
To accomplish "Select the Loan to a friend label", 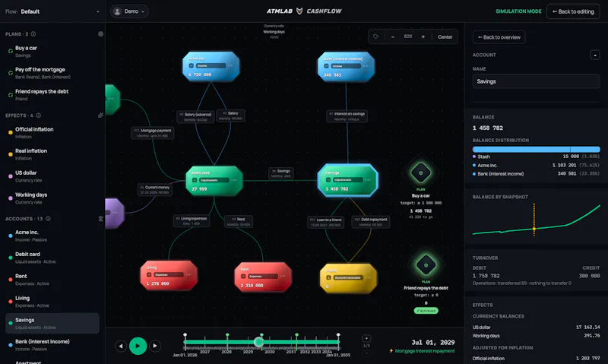I will [325, 222].
